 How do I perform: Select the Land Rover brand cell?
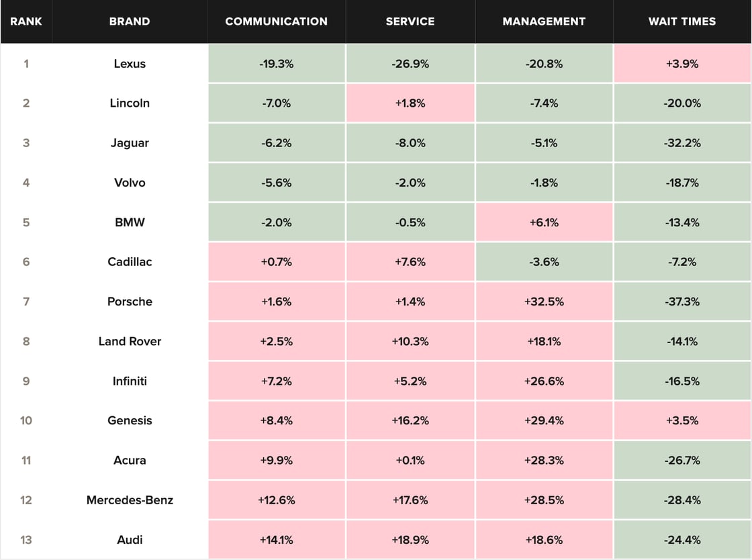130,341
